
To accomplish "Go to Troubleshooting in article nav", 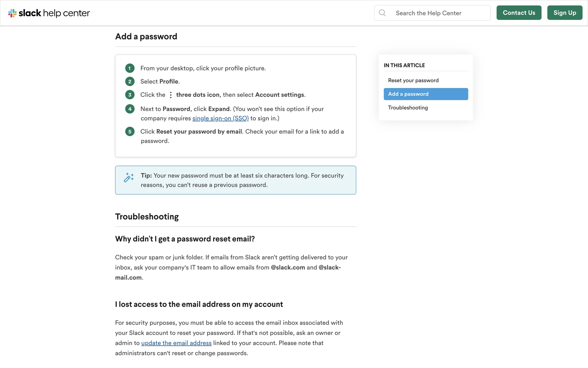I will click(408, 108).
